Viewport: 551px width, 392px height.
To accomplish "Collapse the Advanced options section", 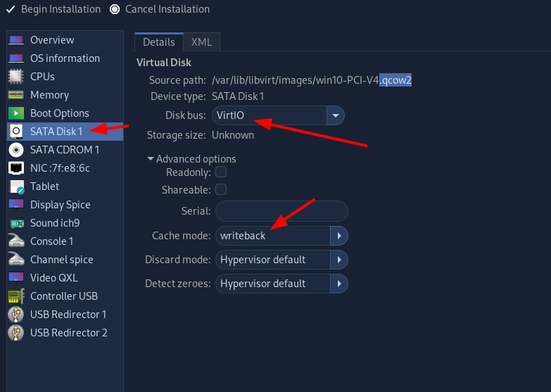I will (x=192, y=159).
